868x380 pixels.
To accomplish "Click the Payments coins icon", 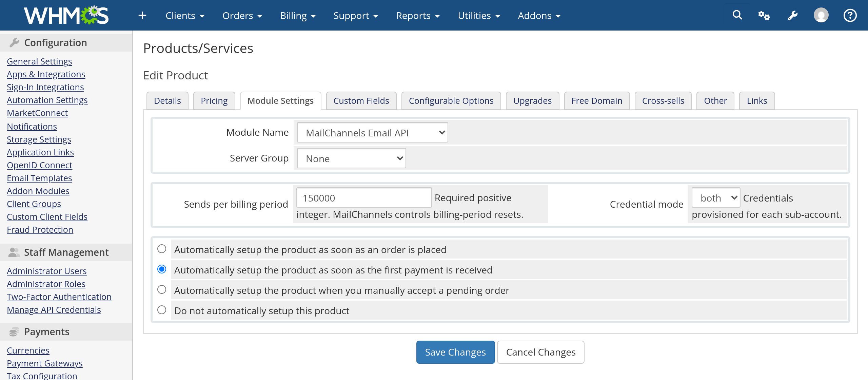I will pyautogui.click(x=14, y=331).
